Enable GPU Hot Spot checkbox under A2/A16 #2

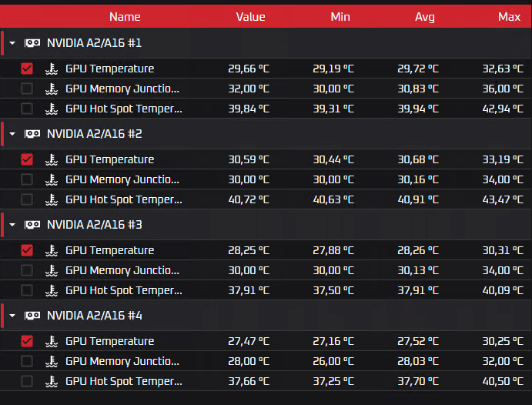click(27, 199)
